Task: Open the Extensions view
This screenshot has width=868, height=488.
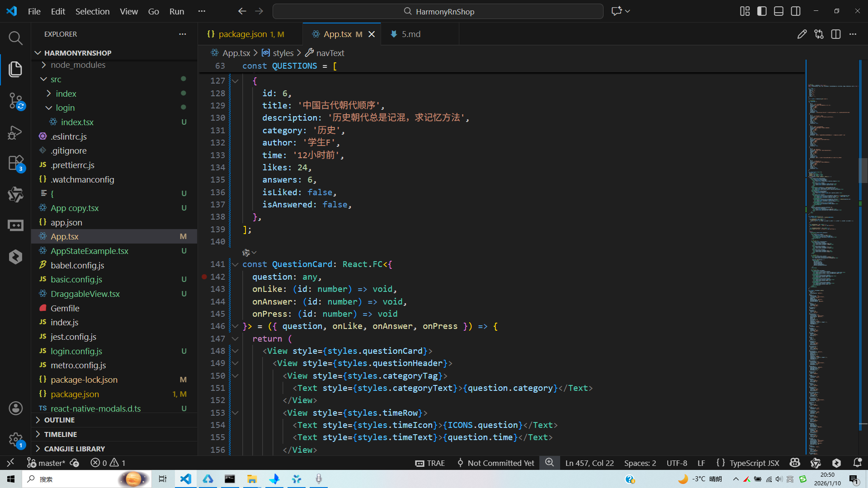Action: pyautogui.click(x=15, y=163)
